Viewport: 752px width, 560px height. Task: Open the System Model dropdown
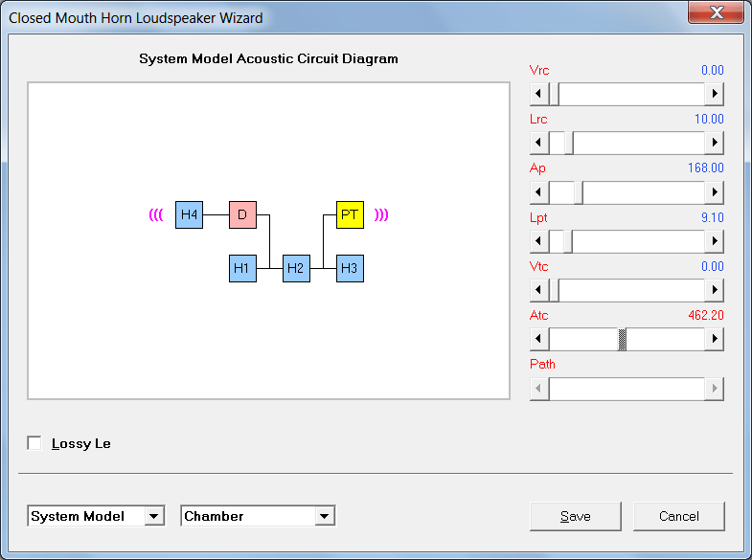point(154,516)
